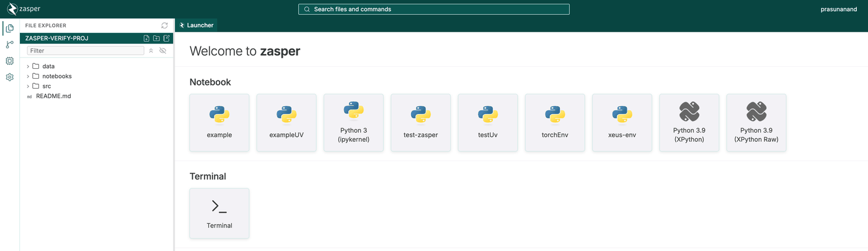Open the kernels chip sidebar icon
Image resolution: width=868 pixels, height=251 pixels.
[x=9, y=61]
